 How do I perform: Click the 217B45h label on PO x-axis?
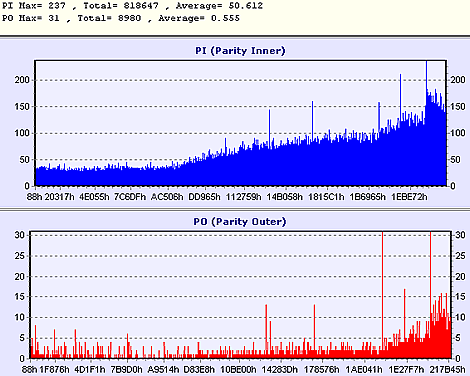pos(447,370)
